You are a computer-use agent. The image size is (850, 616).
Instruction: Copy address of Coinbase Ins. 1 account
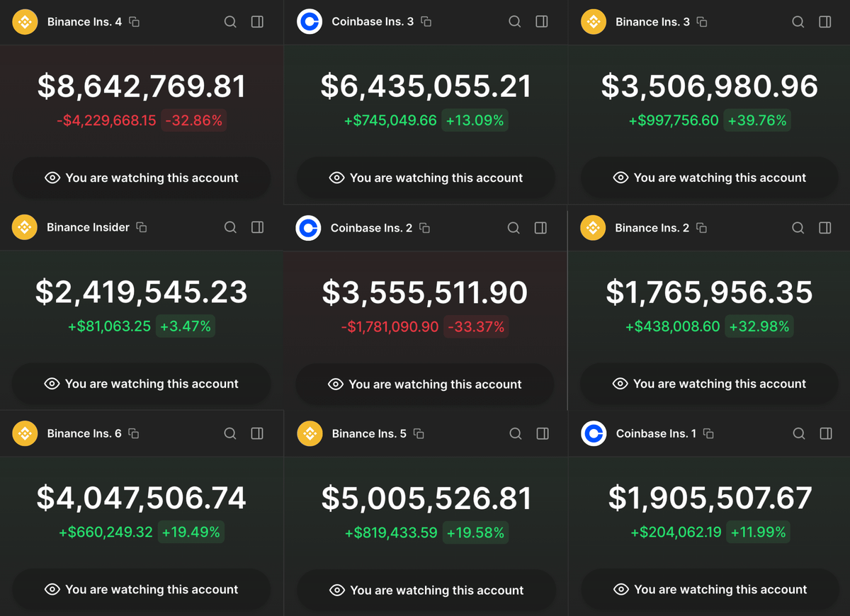click(x=708, y=433)
